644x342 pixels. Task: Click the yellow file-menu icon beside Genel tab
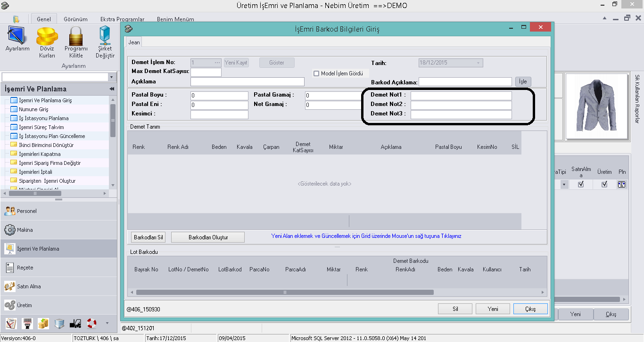pyautogui.click(x=17, y=19)
